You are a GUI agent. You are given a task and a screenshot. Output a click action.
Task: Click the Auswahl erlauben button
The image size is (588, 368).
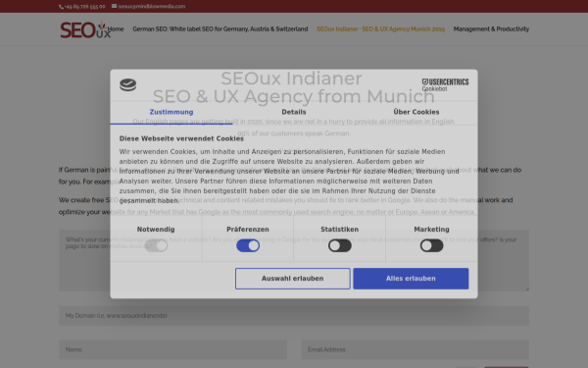(292, 279)
